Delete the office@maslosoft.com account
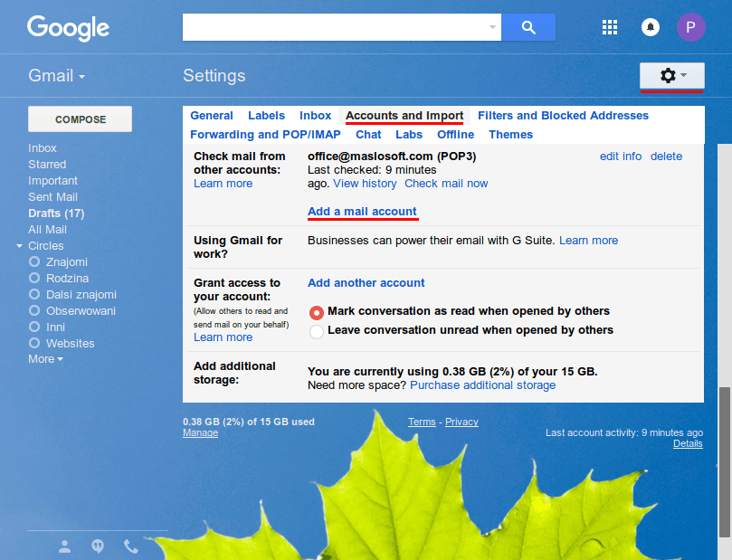The height and width of the screenshot is (560, 732). pyautogui.click(x=666, y=157)
